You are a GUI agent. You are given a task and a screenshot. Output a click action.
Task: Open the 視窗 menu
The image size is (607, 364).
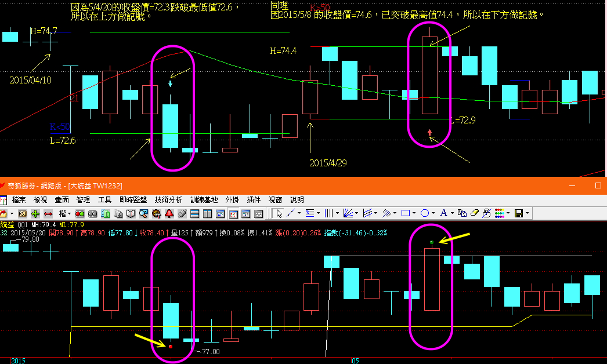(275, 200)
